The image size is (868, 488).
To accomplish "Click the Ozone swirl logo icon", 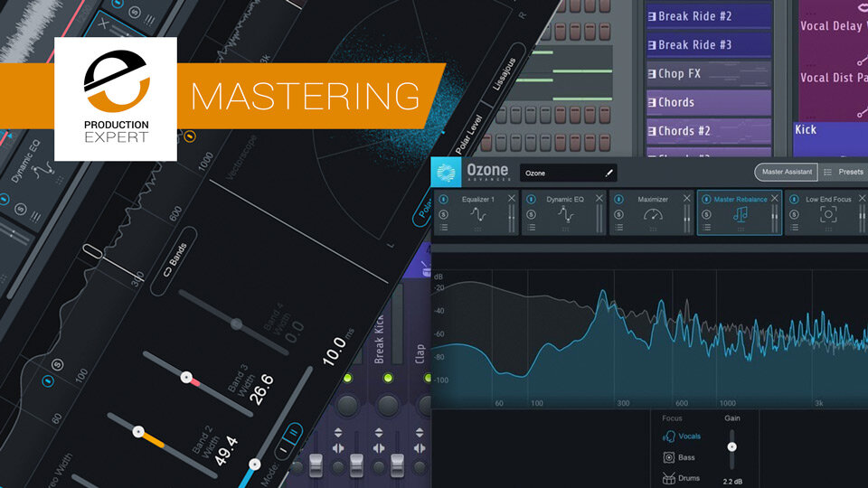I will tap(446, 172).
